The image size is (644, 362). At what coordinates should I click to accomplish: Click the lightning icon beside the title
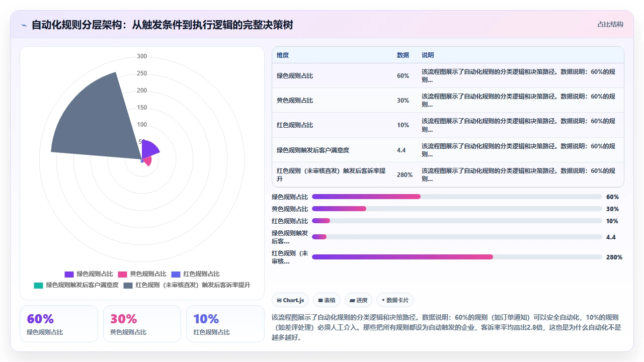24,25
